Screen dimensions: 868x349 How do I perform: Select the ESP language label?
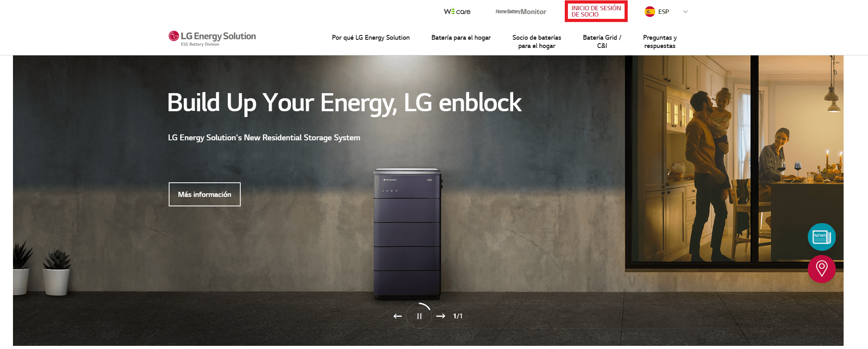(663, 12)
